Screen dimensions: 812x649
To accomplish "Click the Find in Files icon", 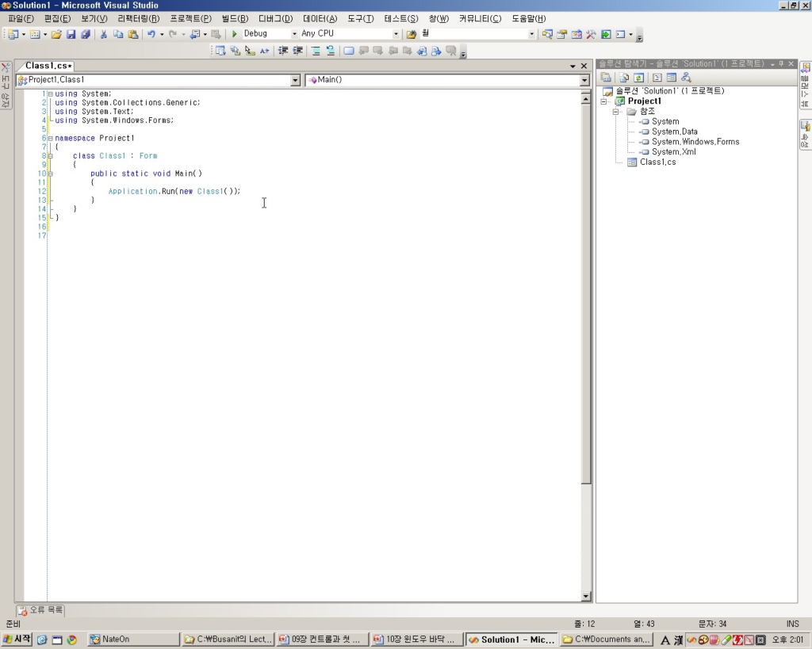I will click(412, 34).
